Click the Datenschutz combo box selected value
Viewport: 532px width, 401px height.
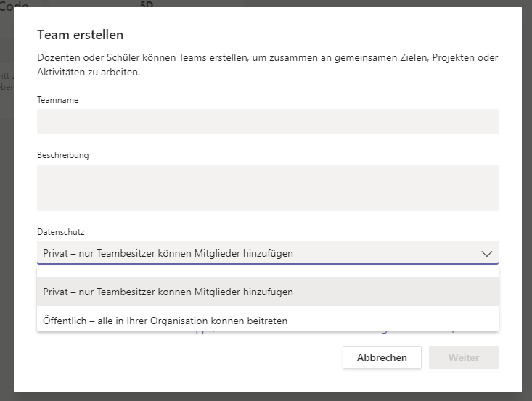pyautogui.click(x=168, y=253)
